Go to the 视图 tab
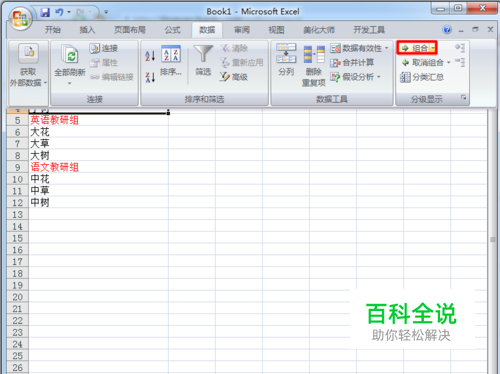The width and height of the screenshot is (500, 374). [x=276, y=30]
